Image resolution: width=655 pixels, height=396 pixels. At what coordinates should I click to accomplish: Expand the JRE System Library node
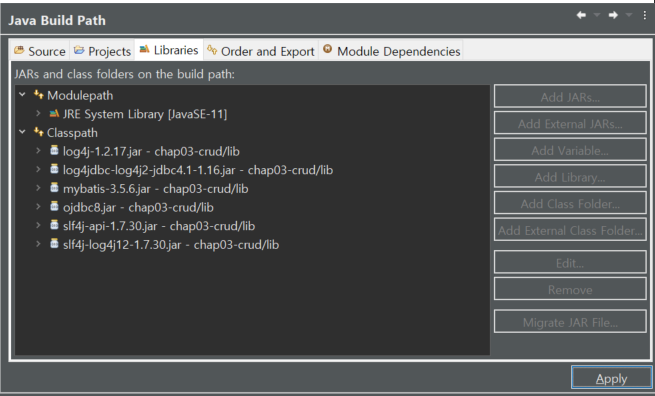click(38, 113)
